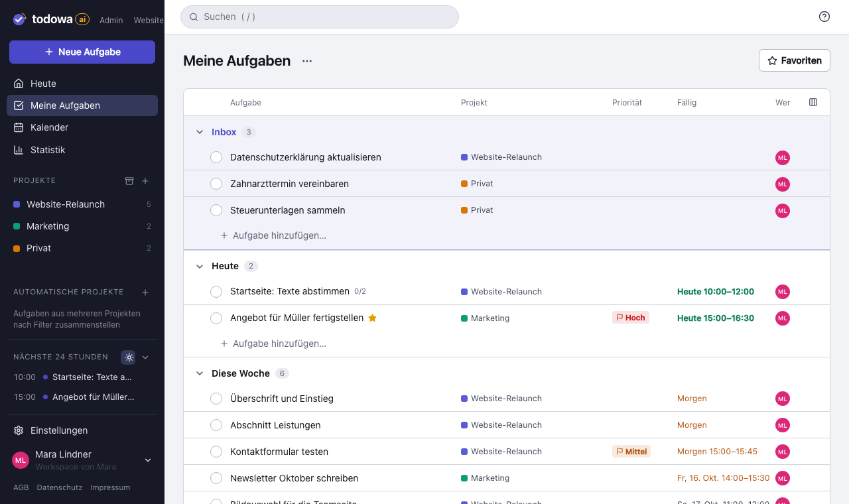Viewport: 849px width, 504px height.
Task: Mark Datenschutzerklärung aktualisieren as done
Action: (x=216, y=157)
